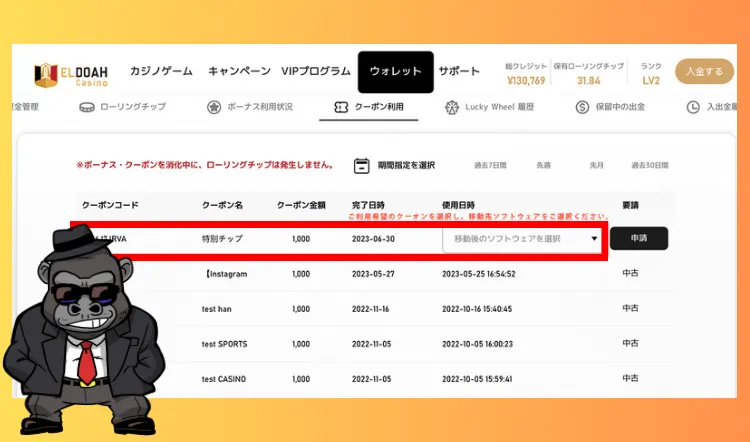The image size is (750, 442).
Task: Click the test CASINO coupon name
Action: 224,379
